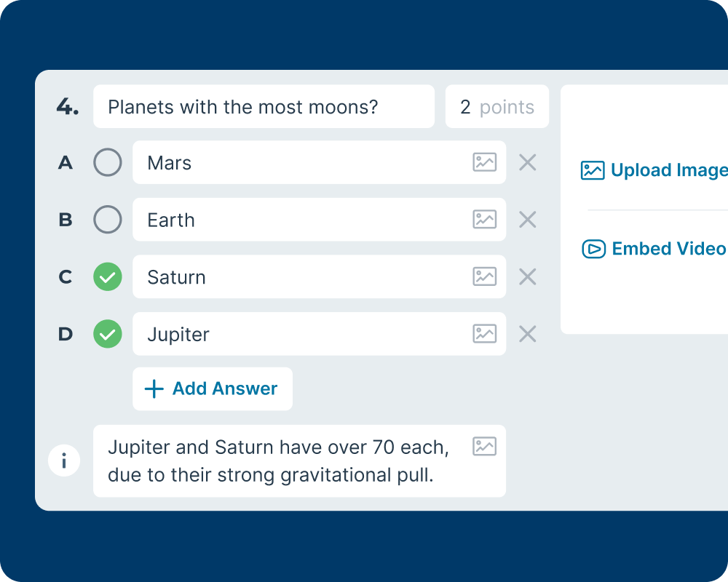Screen dimensions: 728x582
Task: Click Embed Video link
Action: click(x=654, y=249)
